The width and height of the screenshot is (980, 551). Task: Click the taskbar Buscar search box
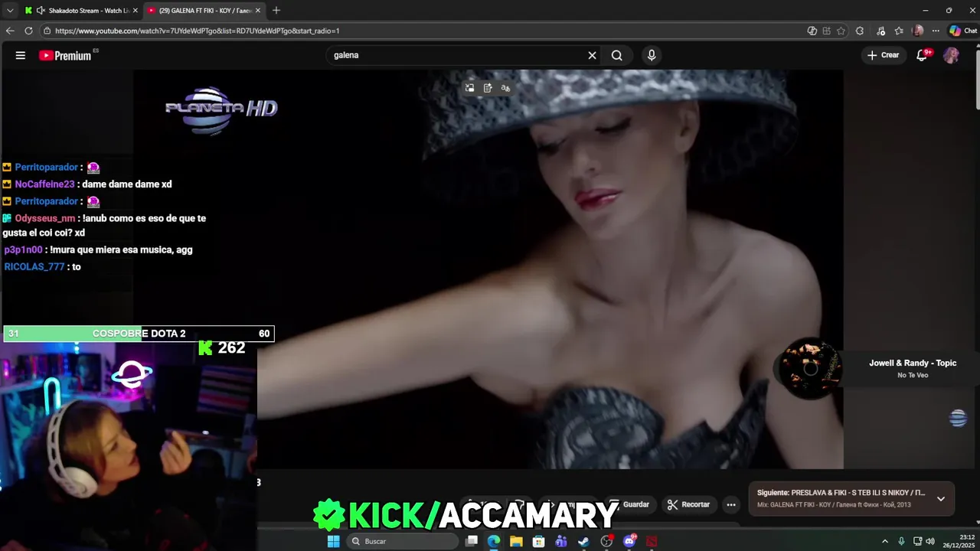pyautogui.click(x=402, y=541)
